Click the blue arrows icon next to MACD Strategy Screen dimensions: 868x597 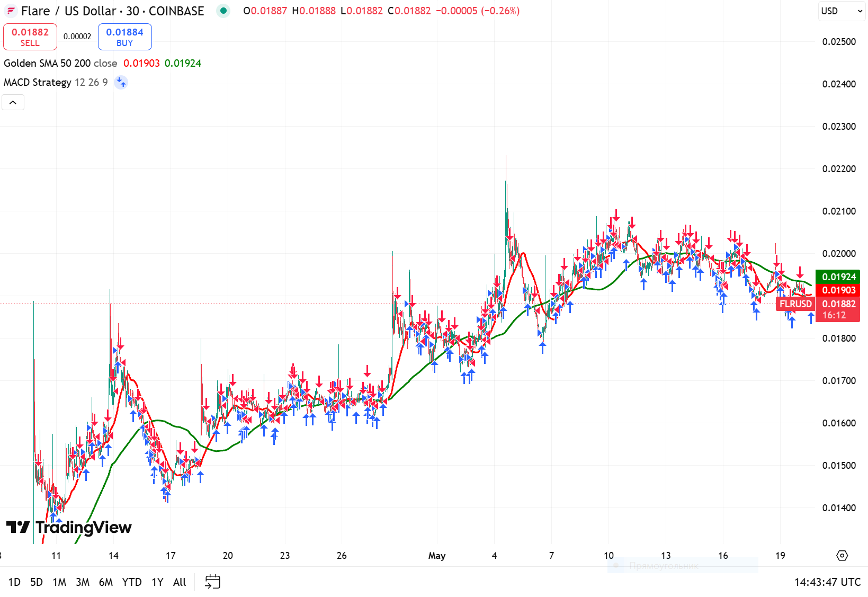point(121,83)
